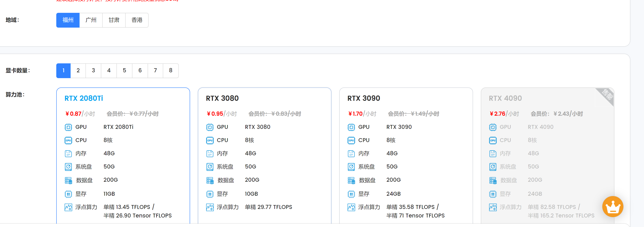The image size is (644, 227).
Task: Set GPU count to 6
Action: click(140, 71)
